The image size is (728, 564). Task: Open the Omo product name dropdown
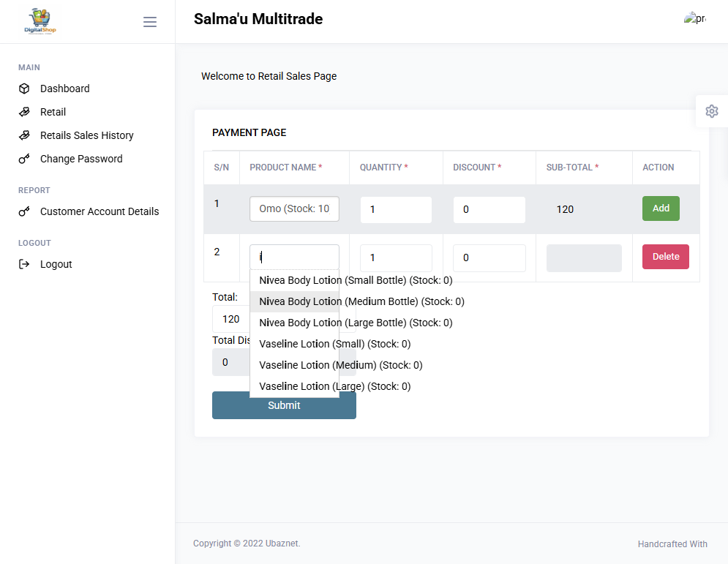294,209
